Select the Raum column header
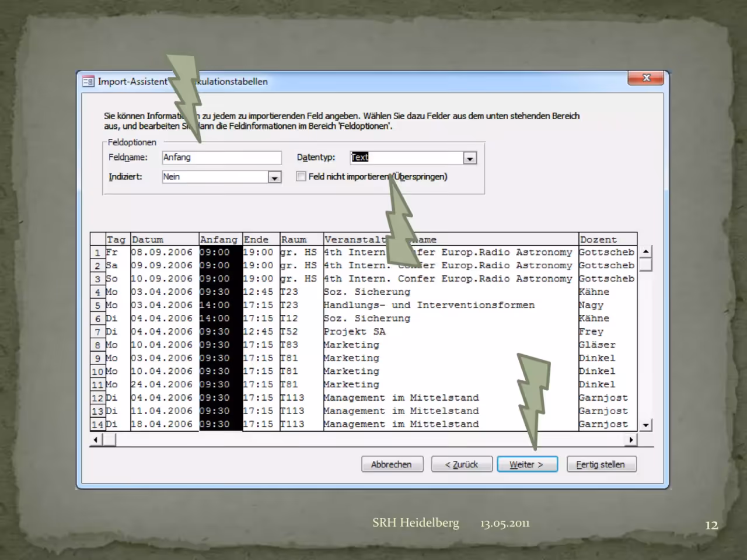Image resolution: width=747 pixels, height=560 pixels. coord(301,239)
